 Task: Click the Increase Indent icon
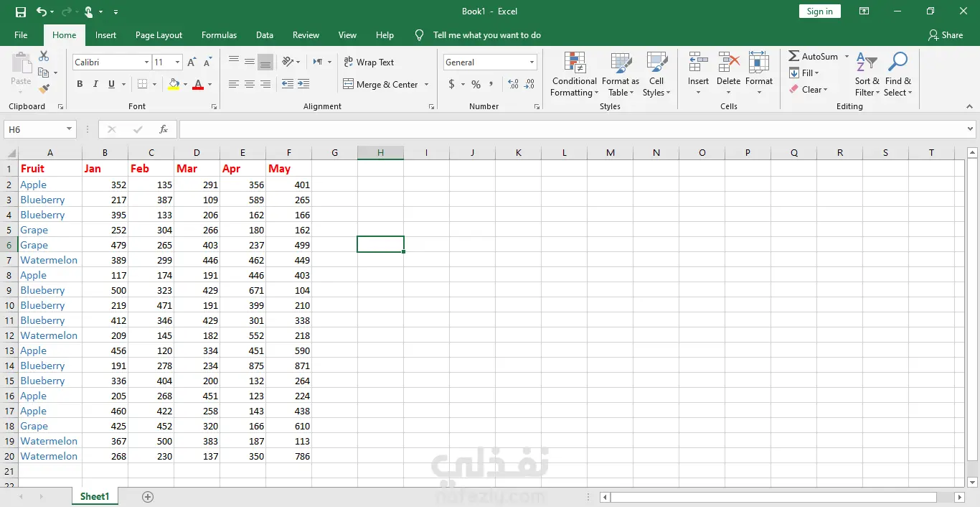(x=303, y=84)
